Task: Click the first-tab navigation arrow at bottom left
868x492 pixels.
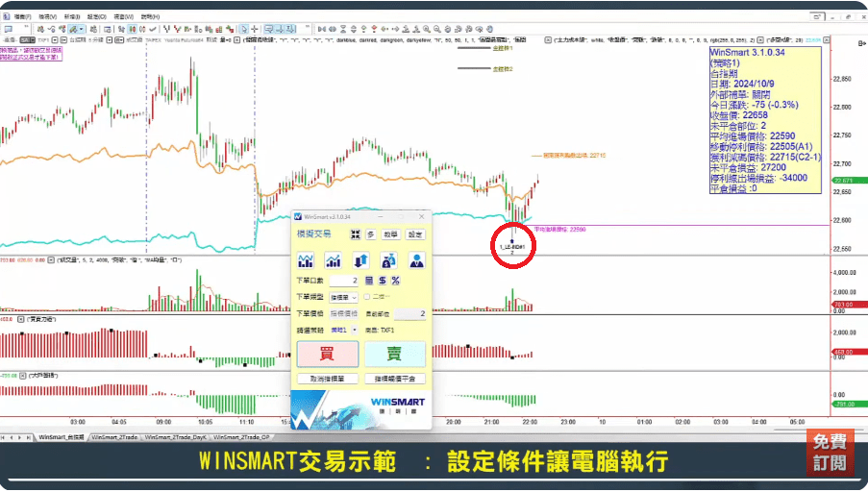Action: 3,438
